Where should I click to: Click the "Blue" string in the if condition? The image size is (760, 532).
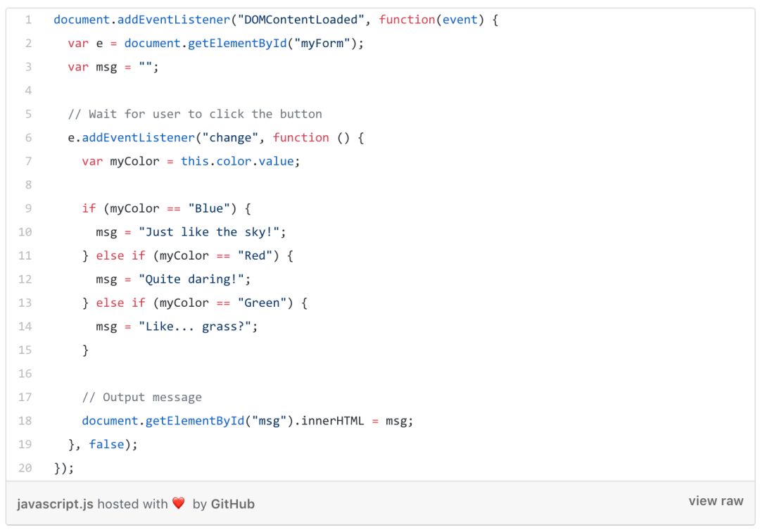click(x=209, y=208)
